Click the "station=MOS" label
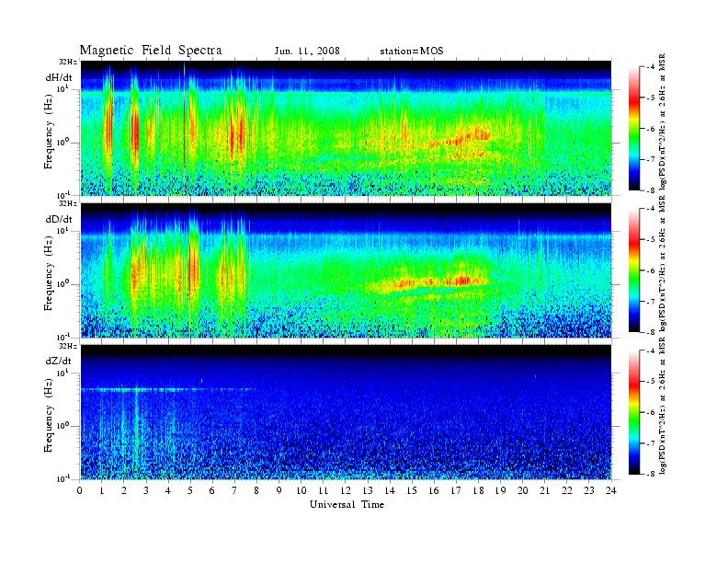This screenshot has width=728, height=563. point(412,52)
